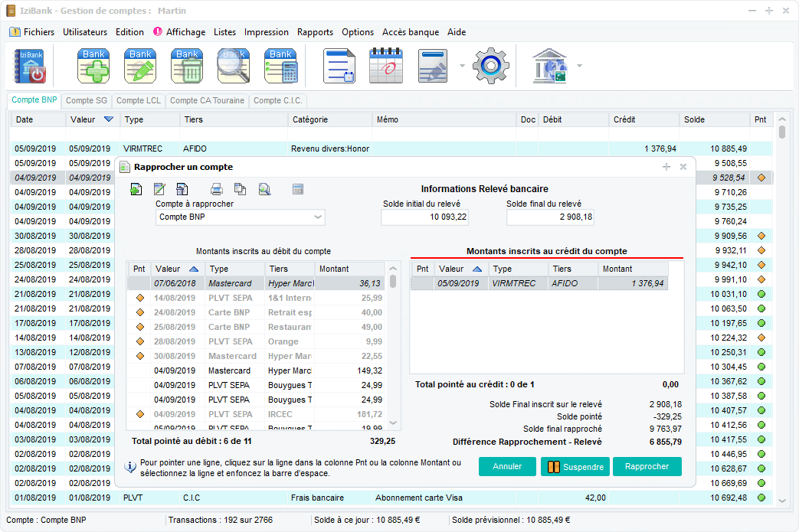Toggle the Pnt cell of the 05/09/2019 VIRMTREC credit row
Screen dimensions: 799x532
422,283
